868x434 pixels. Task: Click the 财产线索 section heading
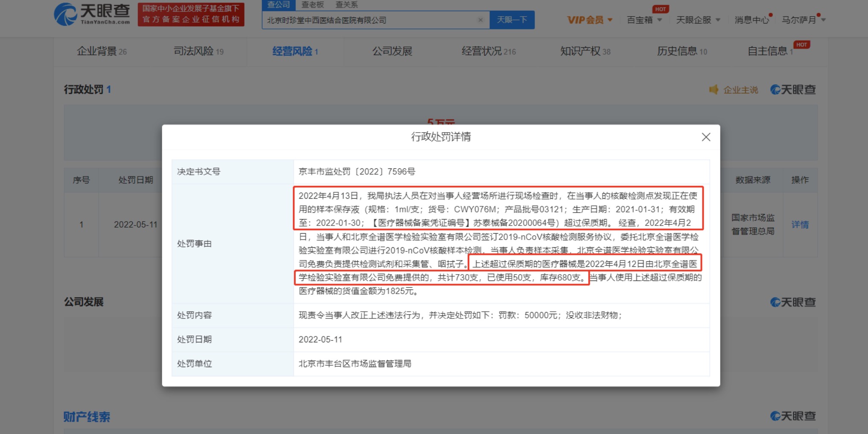pos(87,417)
